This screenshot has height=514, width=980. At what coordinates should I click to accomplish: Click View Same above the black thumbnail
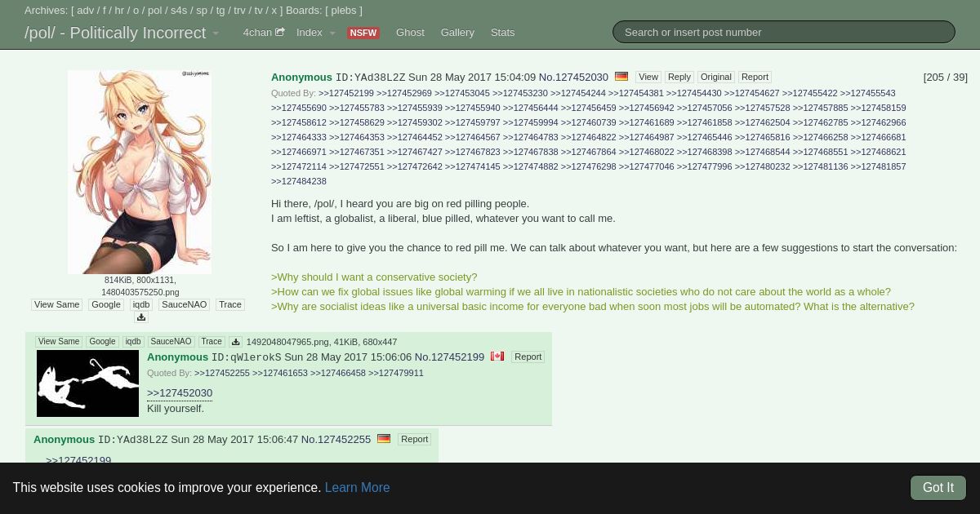coord(59,342)
